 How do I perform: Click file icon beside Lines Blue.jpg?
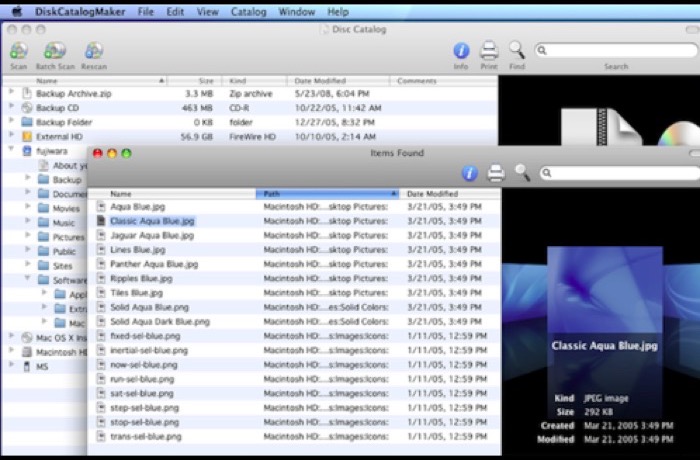pyautogui.click(x=101, y=250)
